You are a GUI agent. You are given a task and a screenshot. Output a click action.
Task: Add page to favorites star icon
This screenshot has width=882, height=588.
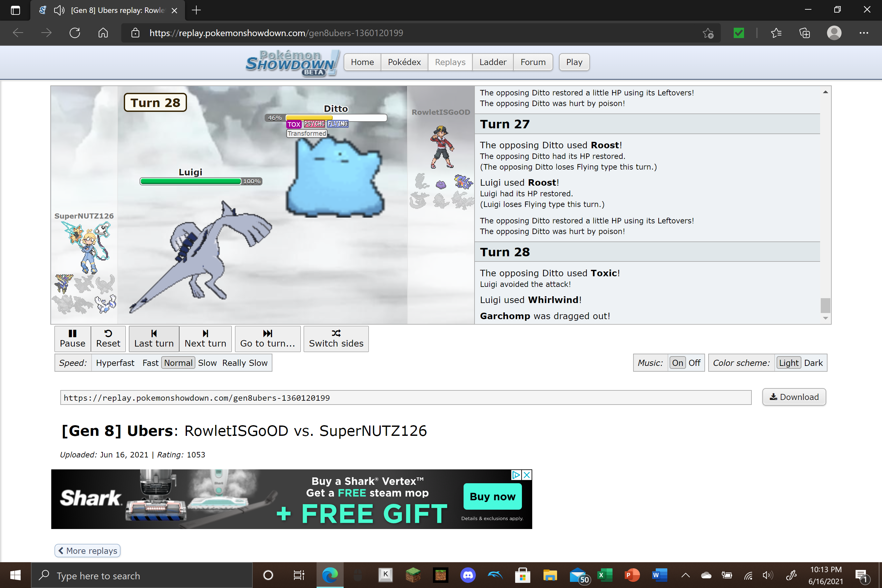click(708, 33)
